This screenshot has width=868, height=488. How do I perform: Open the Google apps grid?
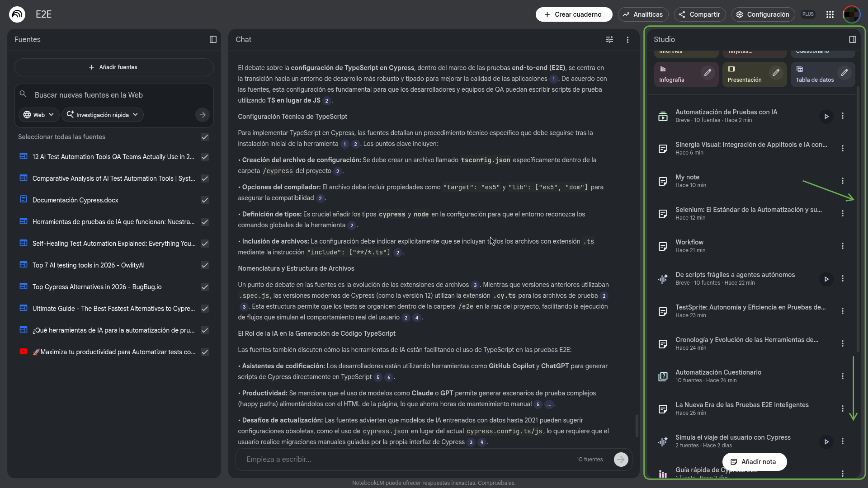tap(830, 14)
